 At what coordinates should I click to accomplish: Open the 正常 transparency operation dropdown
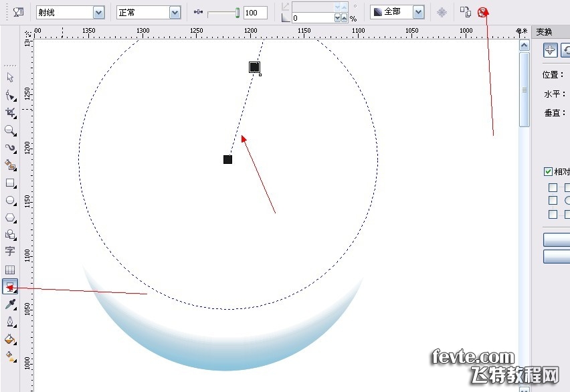point(175,13)
